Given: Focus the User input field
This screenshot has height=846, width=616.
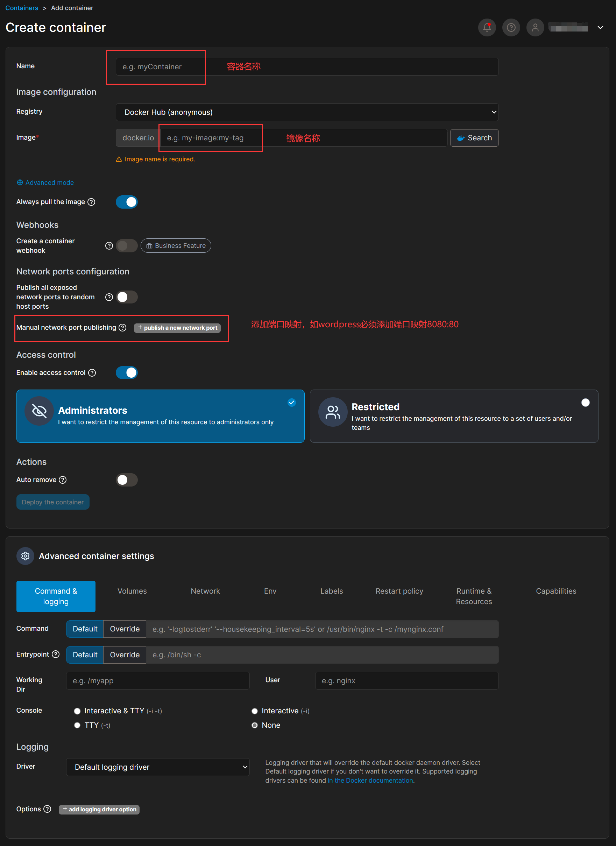Looking at the screenshot, I should [407, 680].
